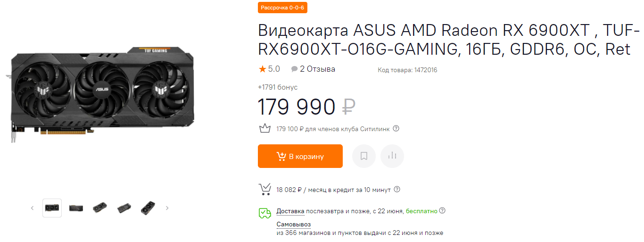Screen dimensions: 644x242
Task: Show next product thumbnails with right arrow
Action: pos(167,208)
